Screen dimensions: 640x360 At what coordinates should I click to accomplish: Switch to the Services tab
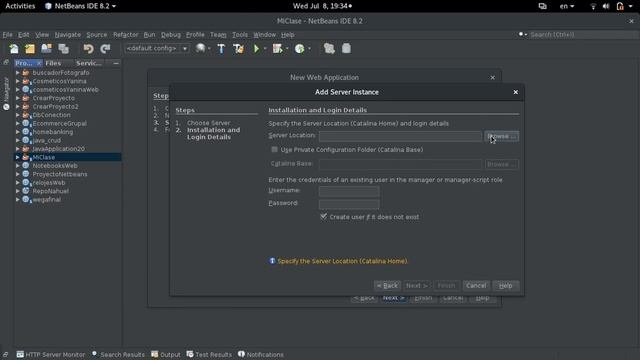click(x=89, y=63)
